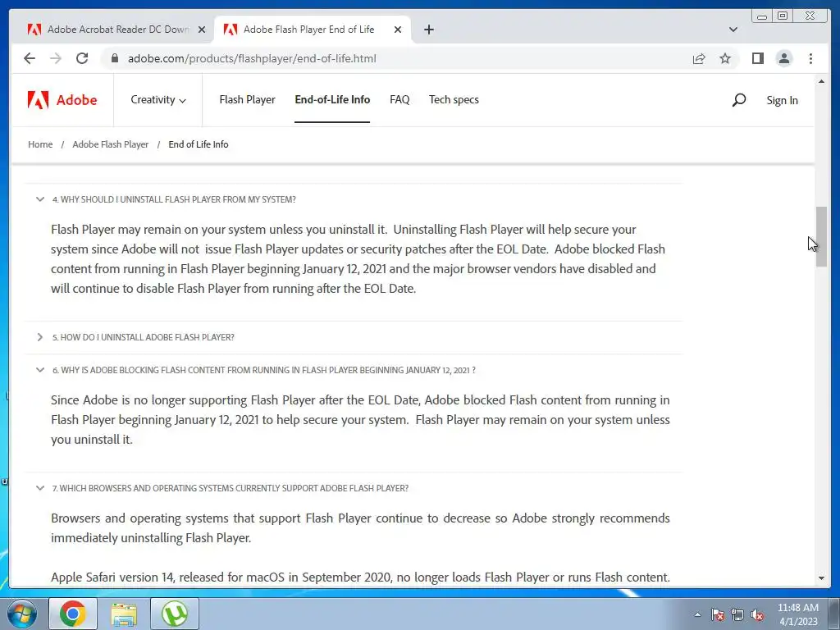The height and width of the screenshot is (630, 840).
Task: Open the Adobe site search magnifier
Action: 739,99
